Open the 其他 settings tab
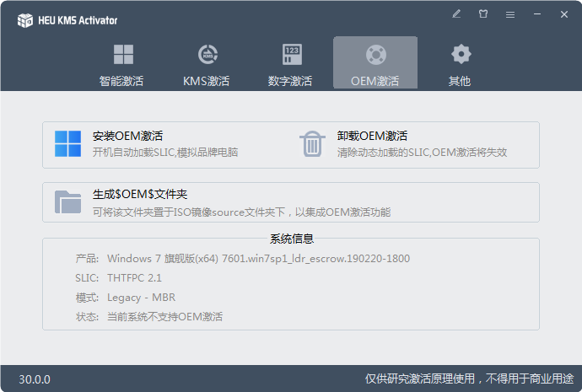Viewport: 582px width, 392px height. point(460,63)
